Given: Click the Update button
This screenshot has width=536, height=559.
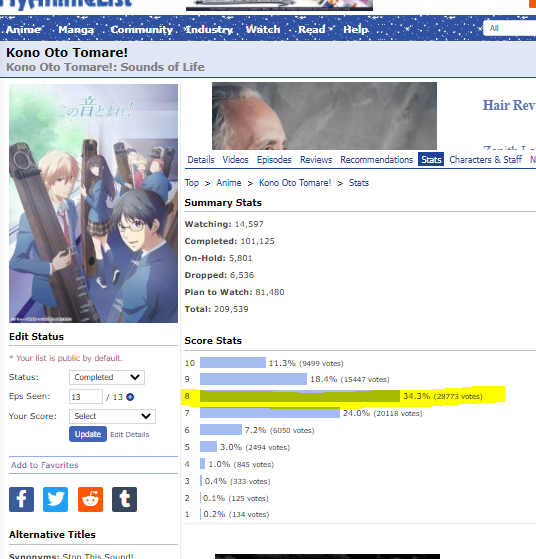Looking at the screenshot, I should coord(88,434).
